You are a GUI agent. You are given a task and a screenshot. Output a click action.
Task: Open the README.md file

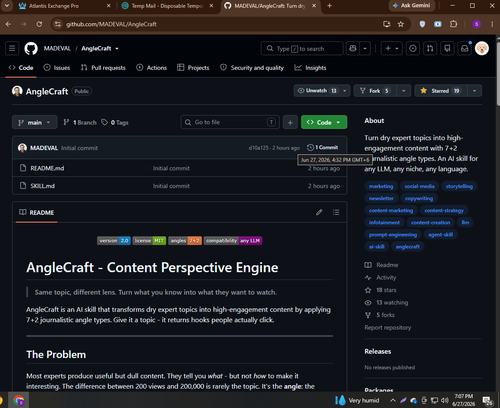click(47, 168)
